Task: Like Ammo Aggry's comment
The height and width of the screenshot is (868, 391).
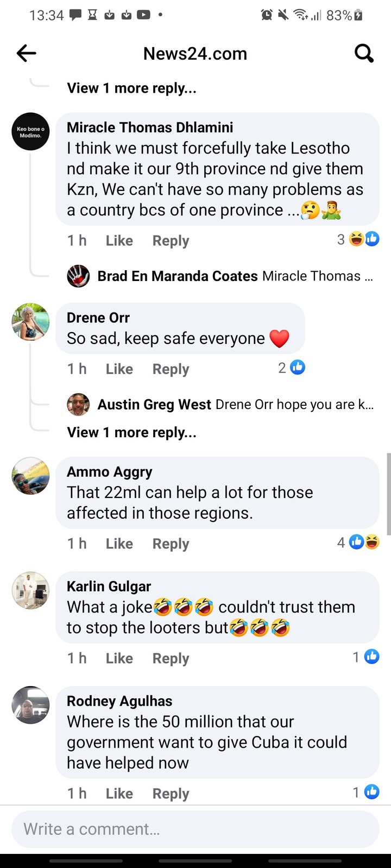Action: 119,544
